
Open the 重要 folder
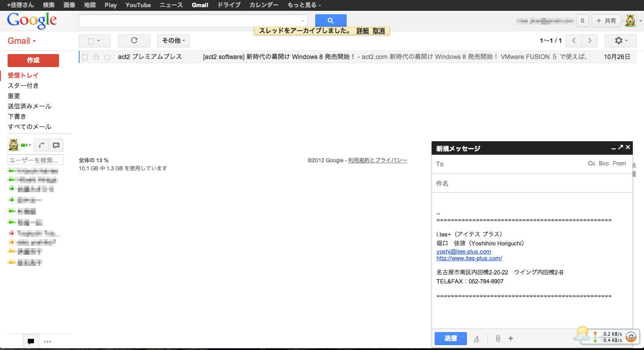(x=14, y=96)
